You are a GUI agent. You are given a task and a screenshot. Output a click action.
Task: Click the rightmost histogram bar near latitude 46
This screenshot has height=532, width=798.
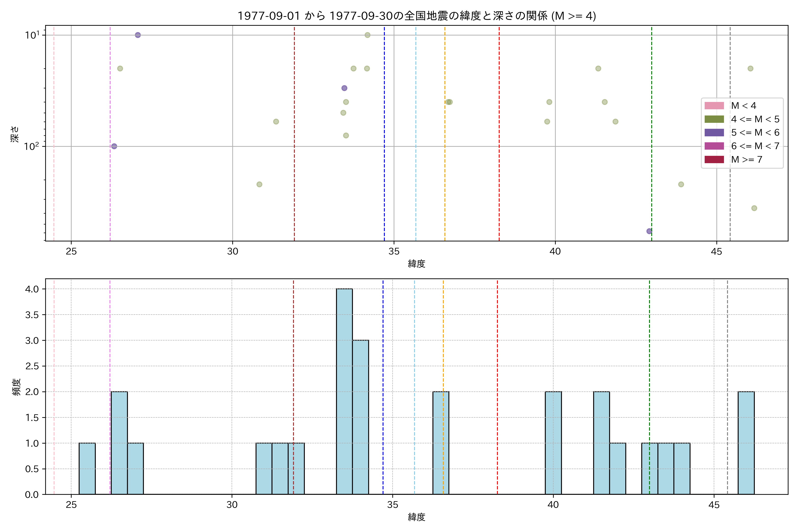[746, 443]
